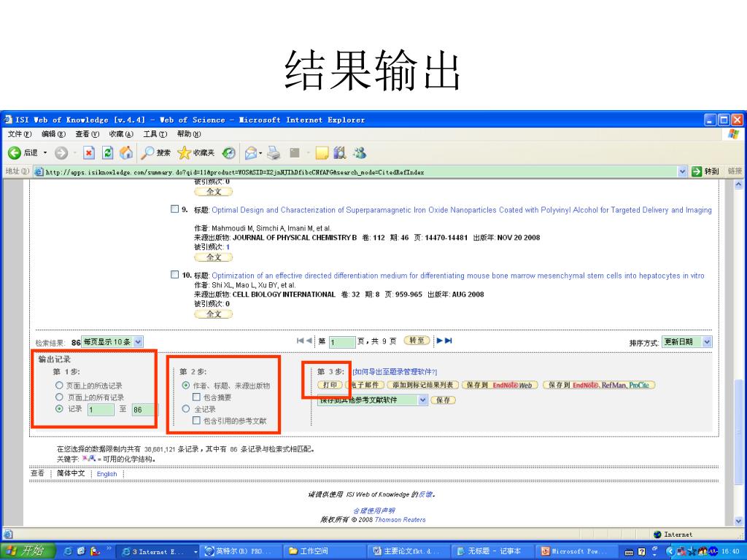Refresh the page using the Refresh icon
747x560 pixels.
(x=108, y=153)
